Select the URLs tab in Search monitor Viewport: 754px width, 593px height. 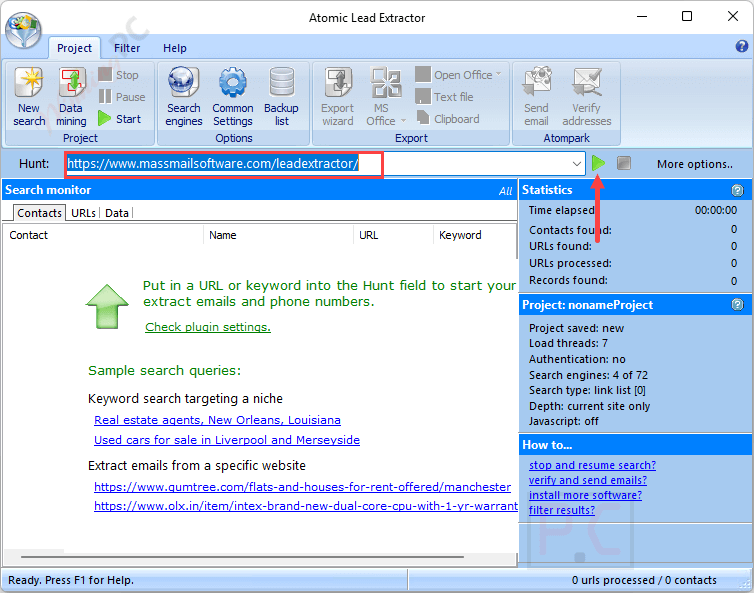tap(83, 213)
